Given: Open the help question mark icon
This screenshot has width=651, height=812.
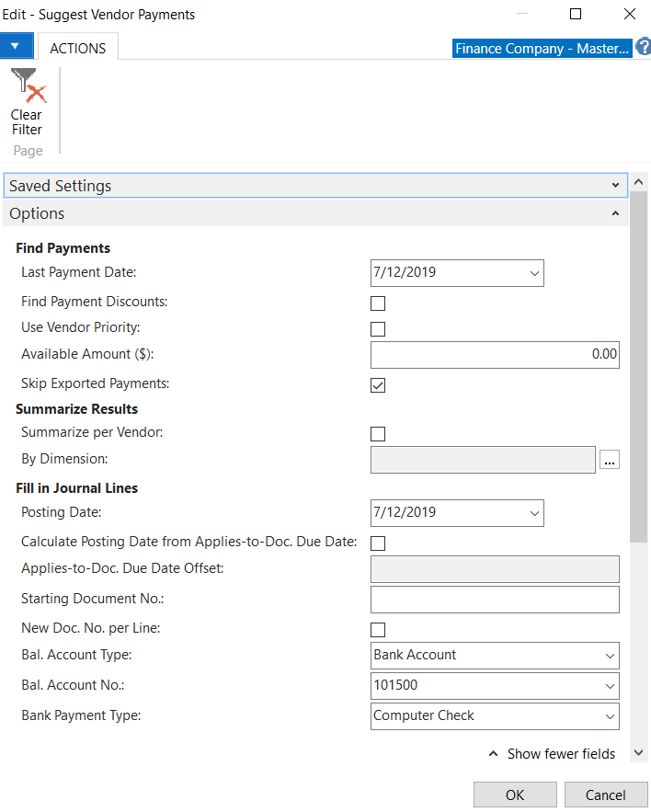Looking at the screenshot, I should click(x=643, y=47).
